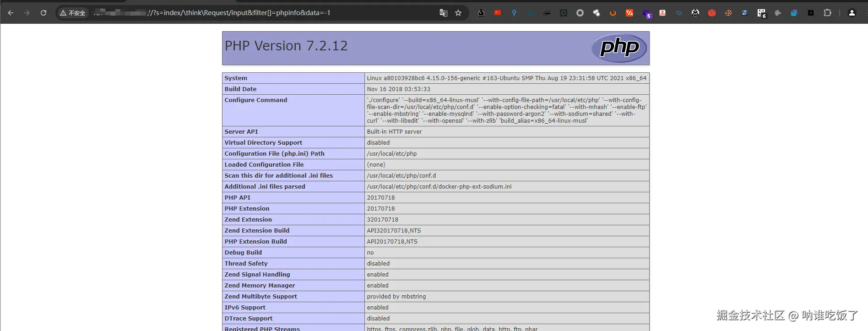
Task: Go back to the previous page
Action: pyautogui.click(x=11, y=13)
